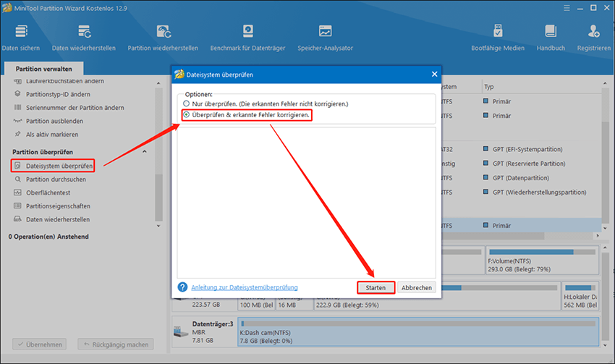
Task: Choose Partitionstyp-ID ändern entry
Action: [58, 94]
